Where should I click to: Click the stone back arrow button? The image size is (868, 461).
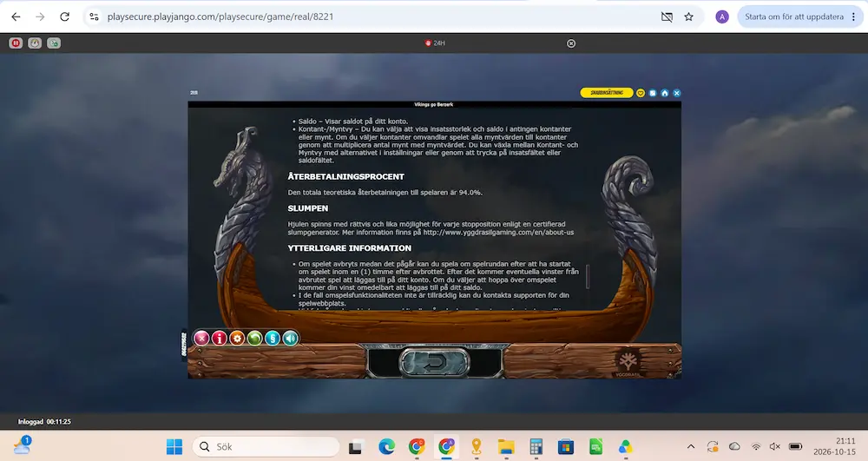click(x=435, y=363)
